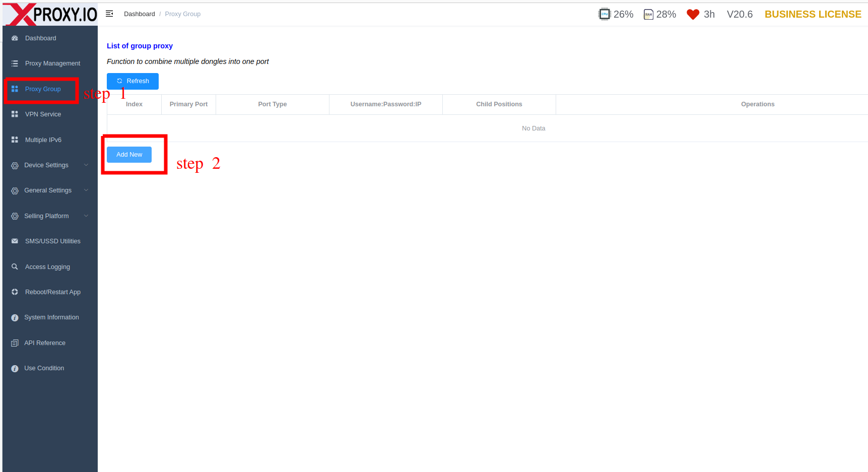The width and height of the screenshot is (868, 472).
Task: Expand the General Settings chevron
Action: pos(86,190)
